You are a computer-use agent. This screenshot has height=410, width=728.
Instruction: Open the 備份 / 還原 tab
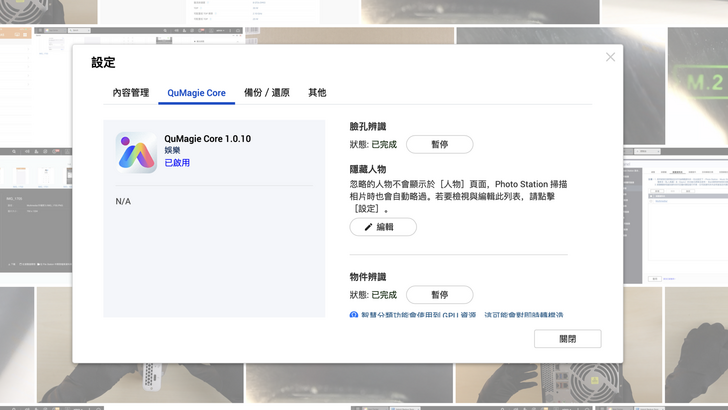point(267,93)
